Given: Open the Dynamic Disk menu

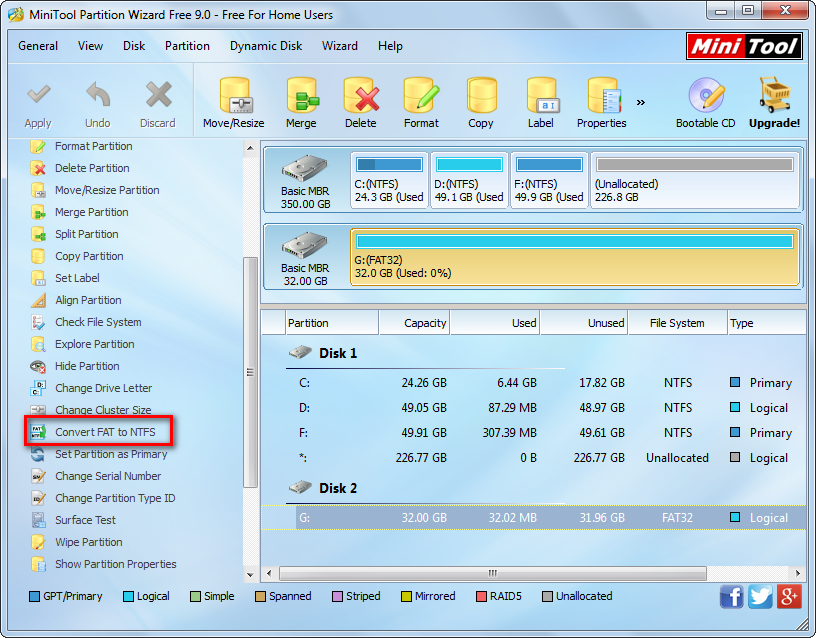Looking at the screenshot, I should tap(266, 46).
